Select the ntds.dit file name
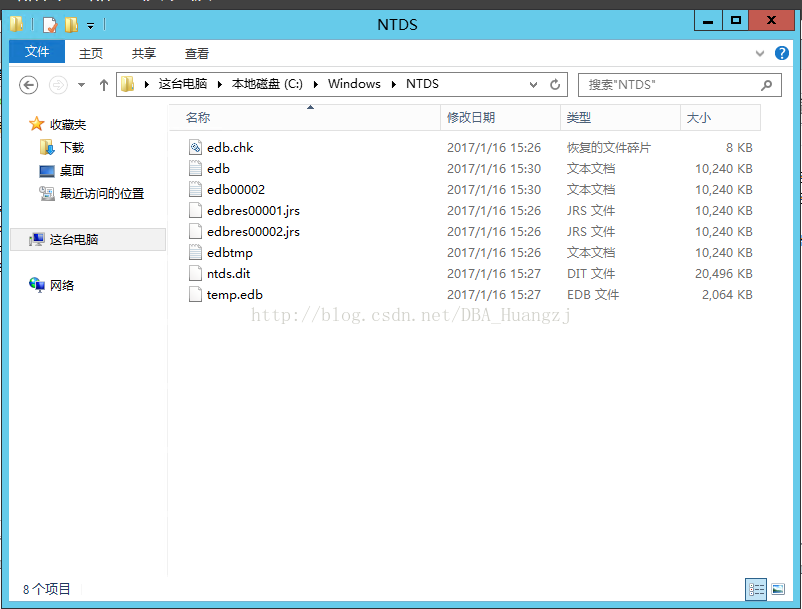802x609 pixels. click(229, 274)
